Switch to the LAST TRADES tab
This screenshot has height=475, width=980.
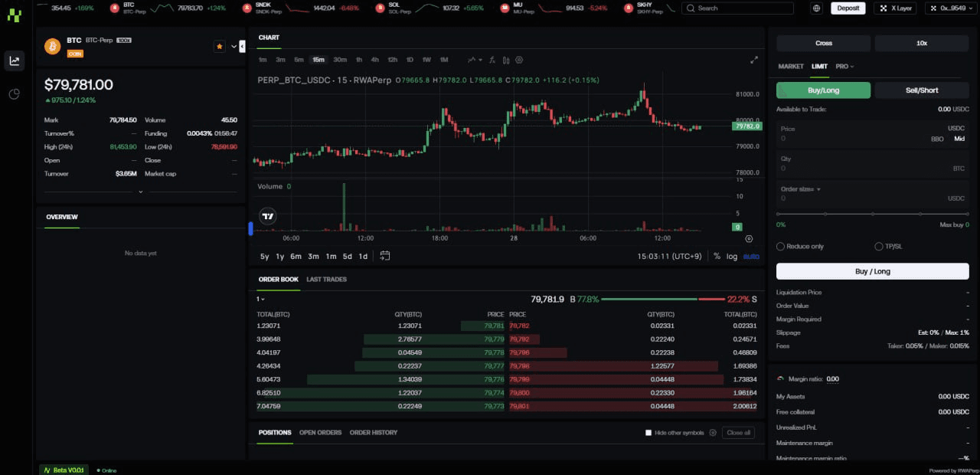326,280
